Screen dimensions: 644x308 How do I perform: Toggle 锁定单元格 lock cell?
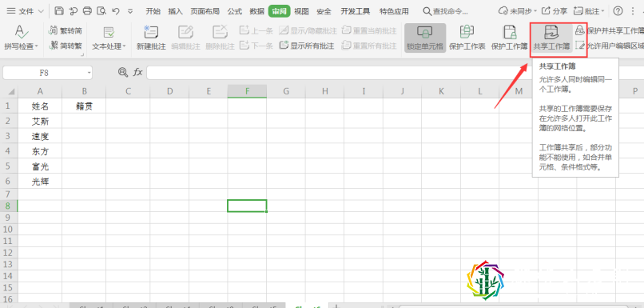[425, 38]
